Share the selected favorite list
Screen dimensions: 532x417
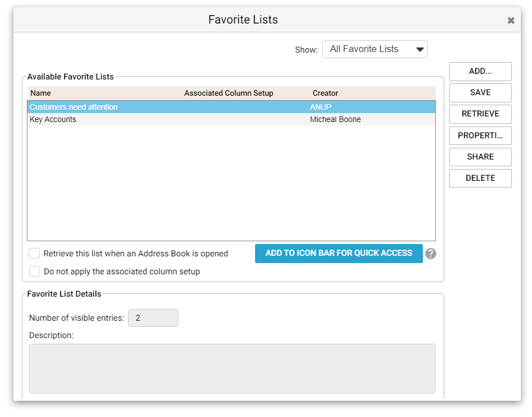(x=481, y=157)
